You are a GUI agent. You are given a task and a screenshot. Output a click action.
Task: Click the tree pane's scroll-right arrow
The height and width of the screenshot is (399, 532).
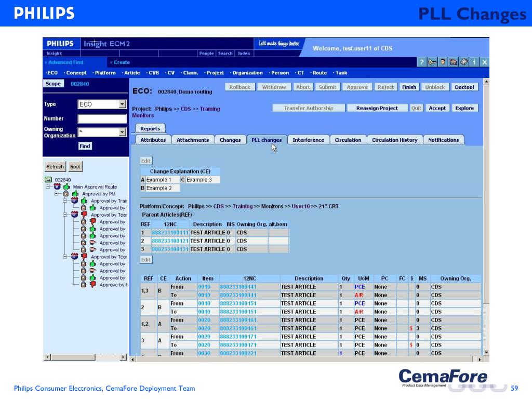[123, 357]
